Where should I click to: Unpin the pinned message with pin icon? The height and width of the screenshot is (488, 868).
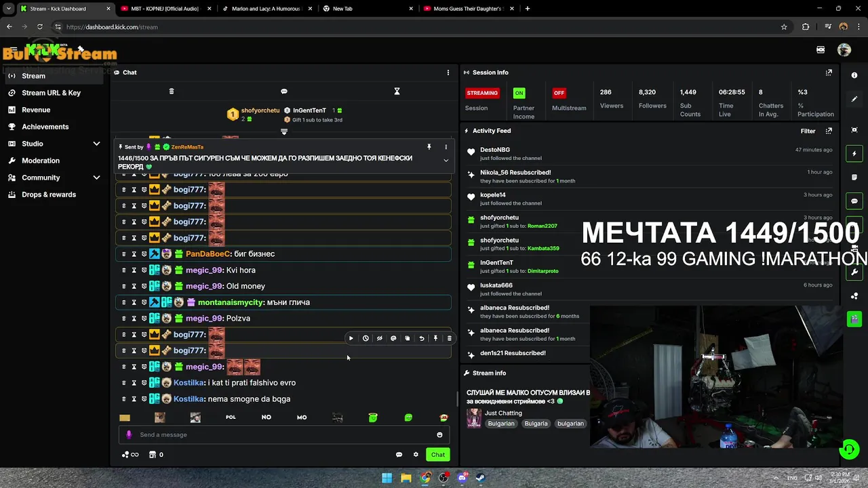[x=429, y=146]
